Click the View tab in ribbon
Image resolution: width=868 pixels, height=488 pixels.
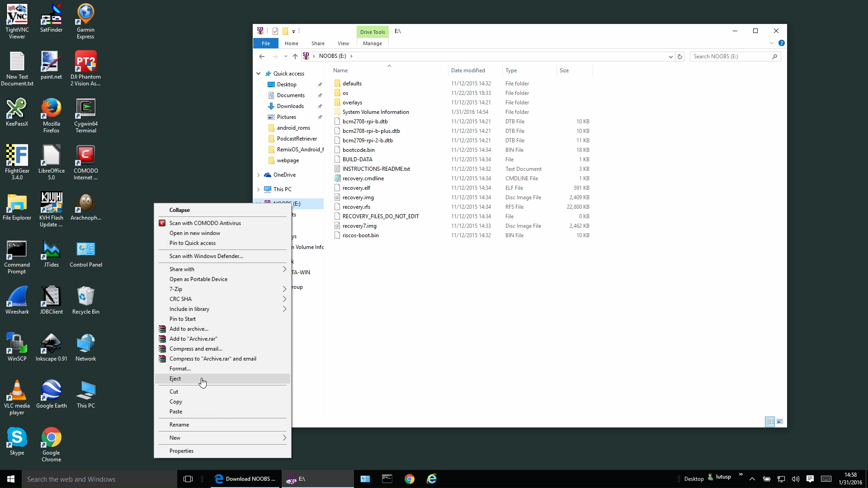pos(343,43)
